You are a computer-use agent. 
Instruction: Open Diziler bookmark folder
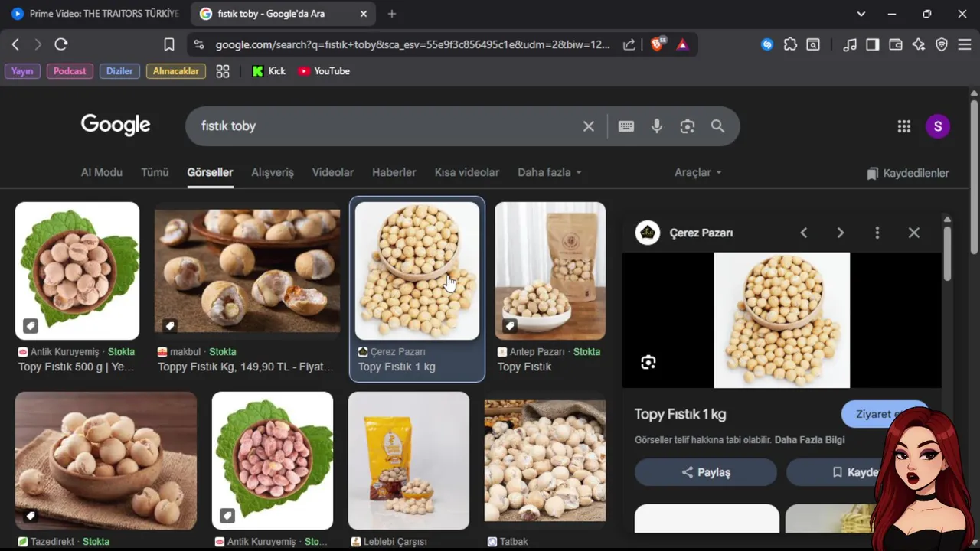tap(119, 71)
